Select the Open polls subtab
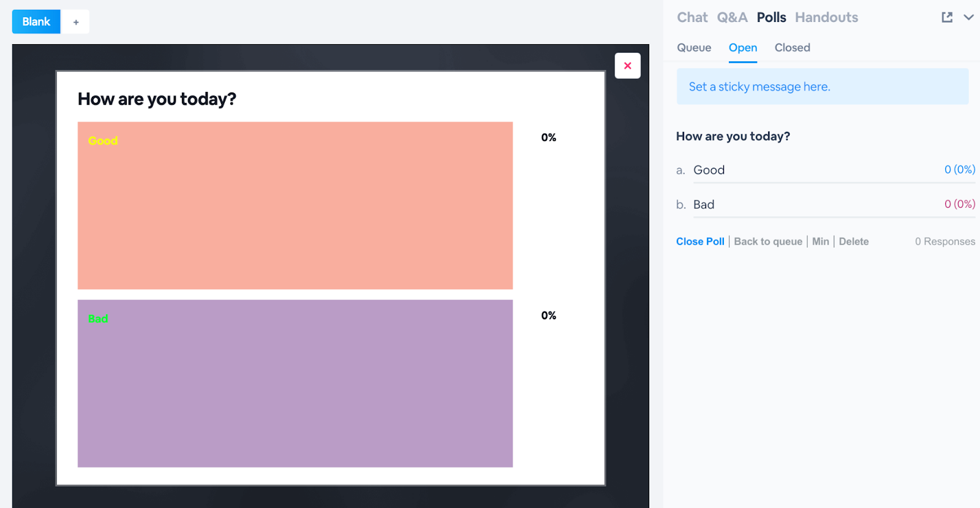 pyautogui.click(x=742, y=48)
